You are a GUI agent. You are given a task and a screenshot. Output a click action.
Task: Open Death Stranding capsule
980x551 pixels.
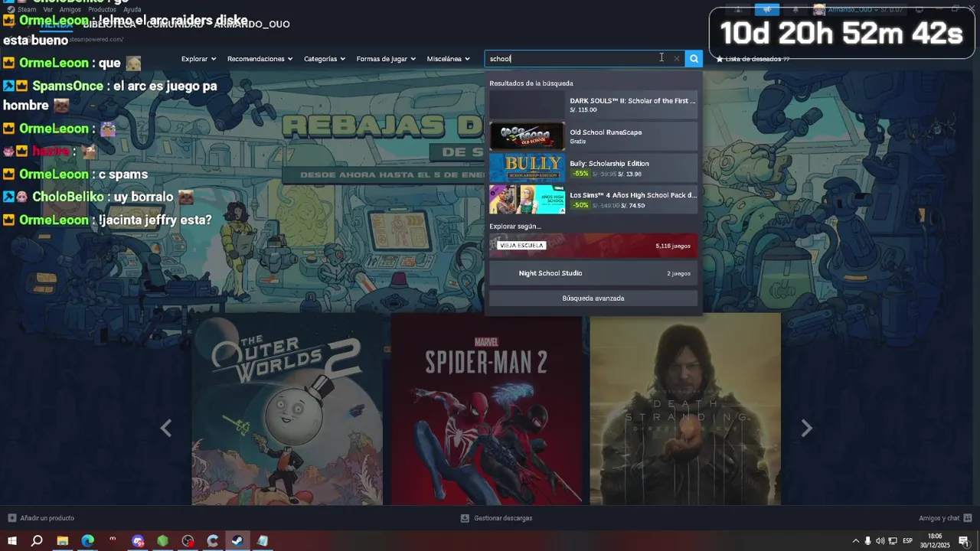click(685, 409)
